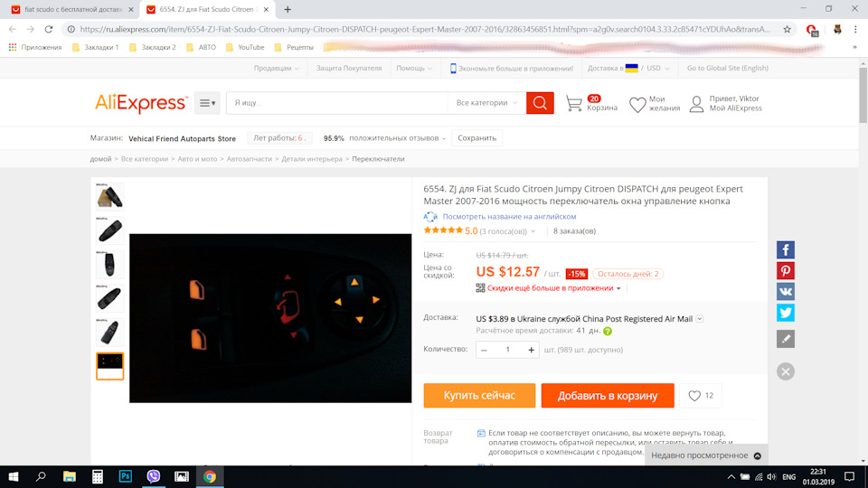Open the Windows notification center icon
The width and height of the screenshot is (868, 488).
point(850,476)
